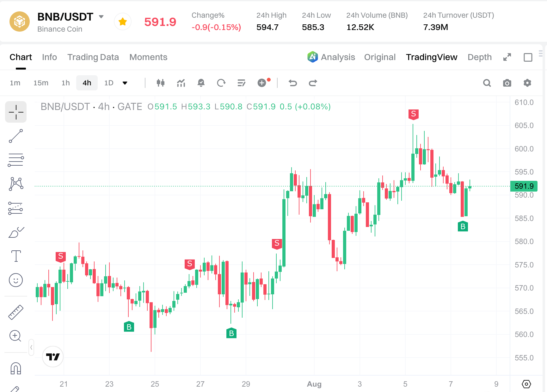
Task: Open the Trading Data tab
Action: pyautogui.click(x=93, y=57)
